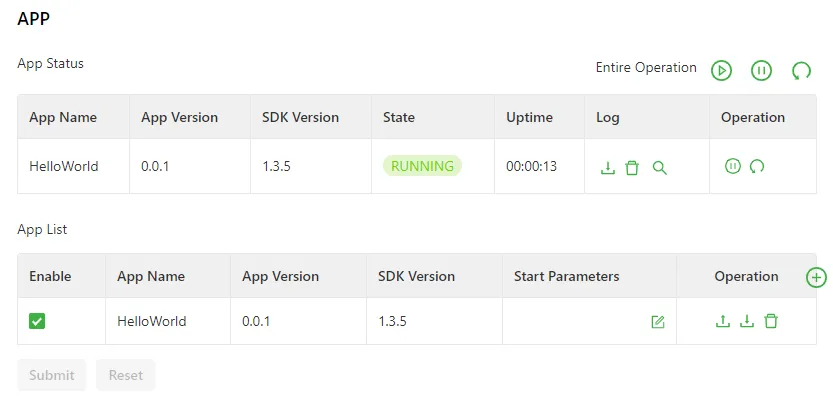Viewport: 833px width, 404px height.
Task: Click the App Status section heading
Action: click(50, 63)
